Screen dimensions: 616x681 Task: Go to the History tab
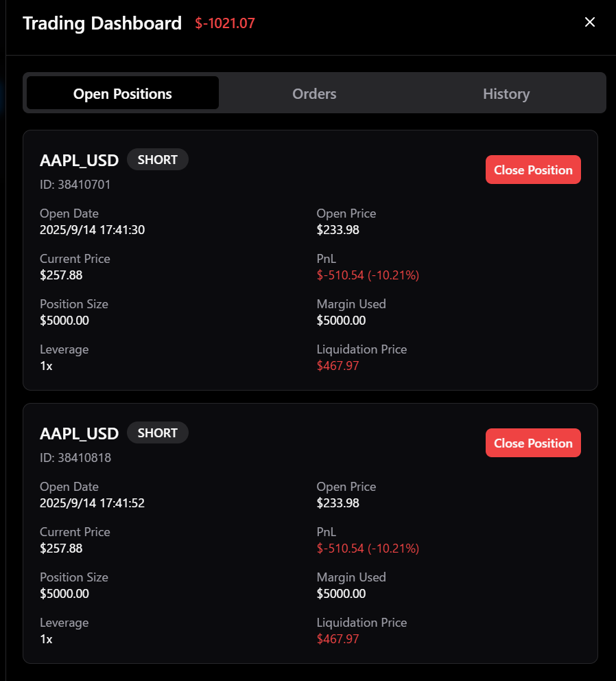click(506, 93)
